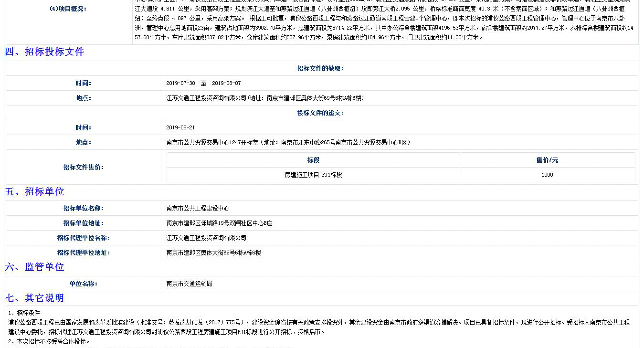Click the 招标单位名称 label
Viewport: 644px width, 348px height.
[x=84, y=208]
